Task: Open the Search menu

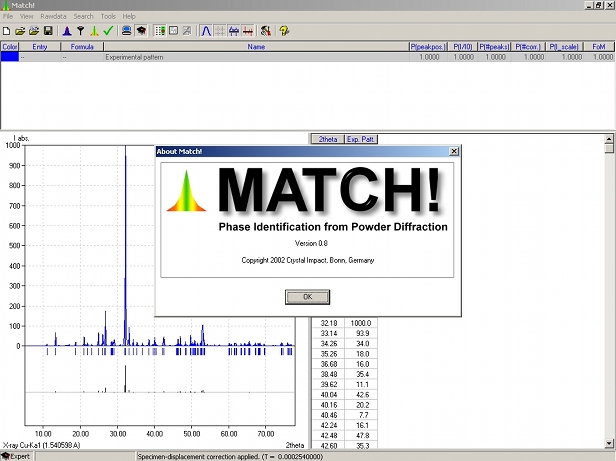Action: 83,17
